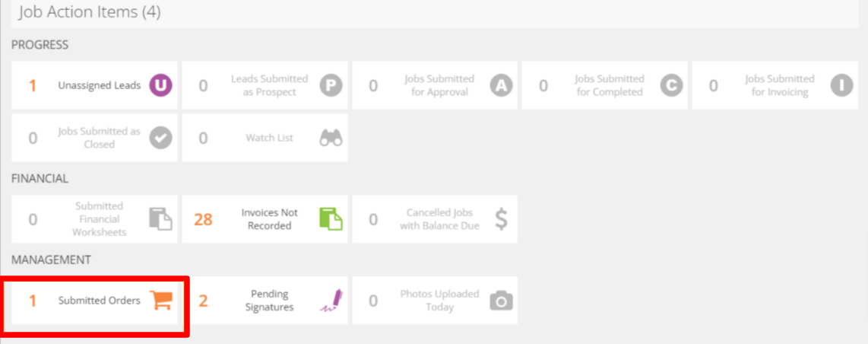Image resolution: width=868 pixels, height=344 pixels.
Task: Click the Pending Signatures count 2
Action: 203,301
